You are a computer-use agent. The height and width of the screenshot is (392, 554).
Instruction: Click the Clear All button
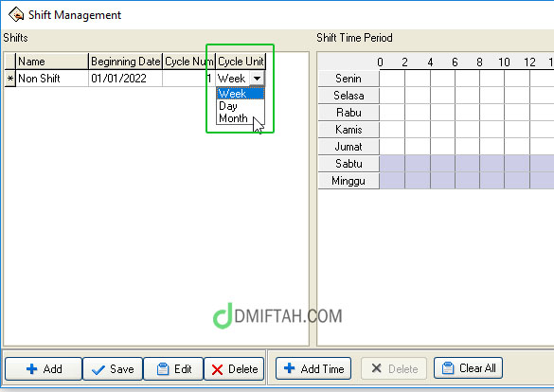tap(468, 367)
